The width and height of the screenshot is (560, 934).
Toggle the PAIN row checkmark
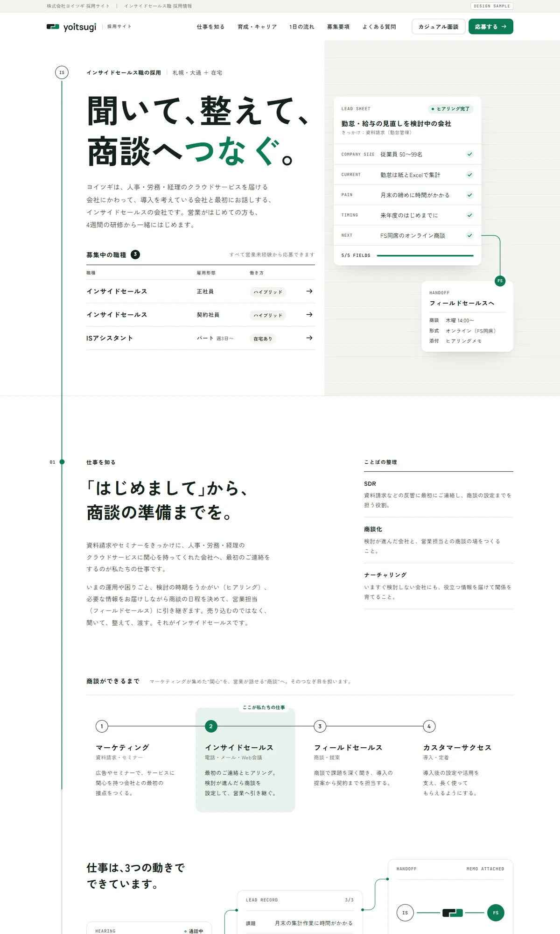(470, 195)
